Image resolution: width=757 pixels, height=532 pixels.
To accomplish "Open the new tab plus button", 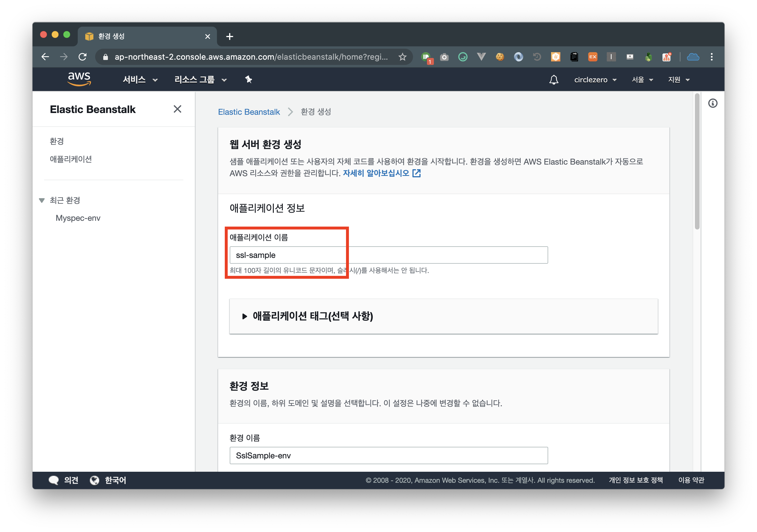I will (x=229, y=37).
